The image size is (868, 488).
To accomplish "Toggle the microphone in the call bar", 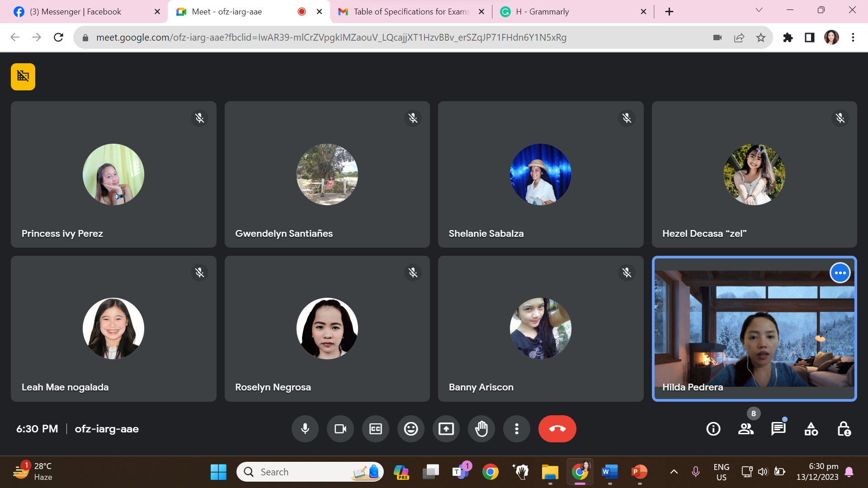I will (305, 429).
